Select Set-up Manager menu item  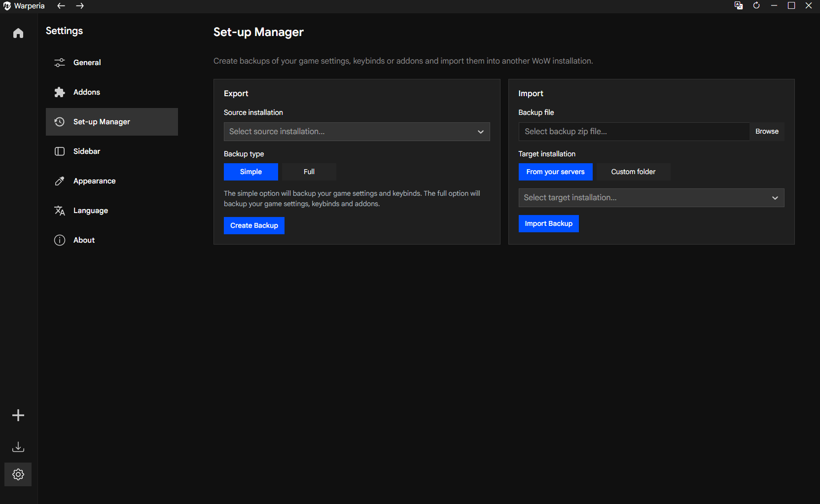pos(112,122)
